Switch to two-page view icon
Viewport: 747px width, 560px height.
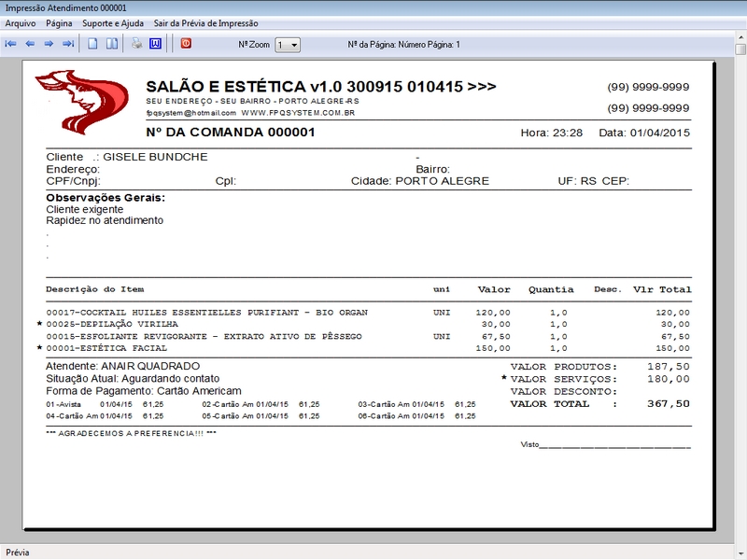(x=111, y=44)
